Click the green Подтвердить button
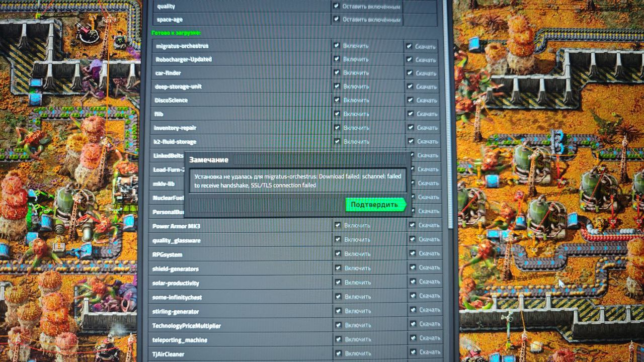Viewport: 644px width, 362px height. [x=375, y=205]
